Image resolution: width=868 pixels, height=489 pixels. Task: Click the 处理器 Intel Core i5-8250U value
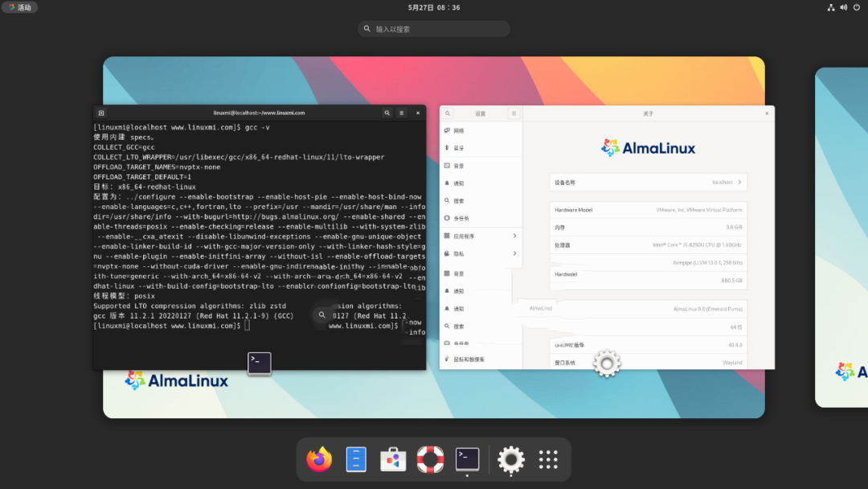point(697,245)
